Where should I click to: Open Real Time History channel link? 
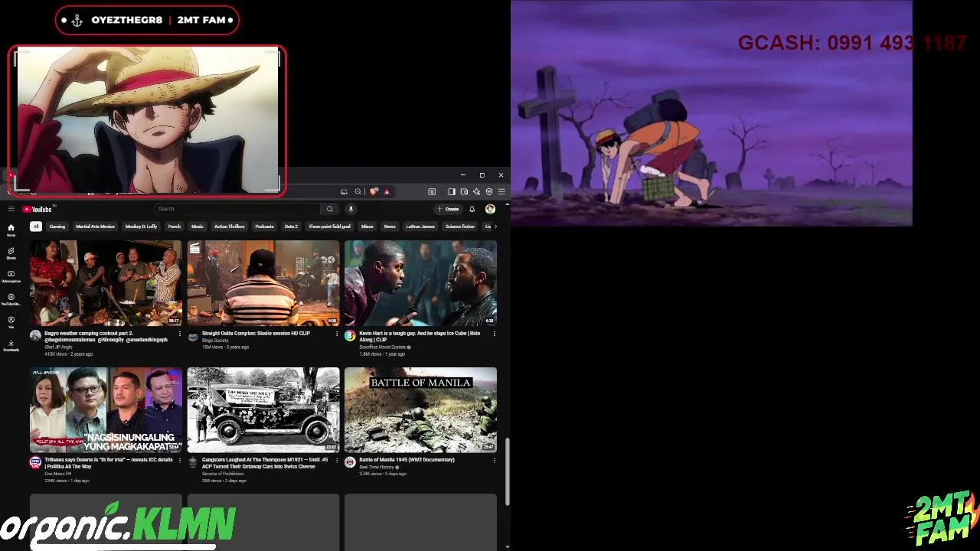point(377,467)
